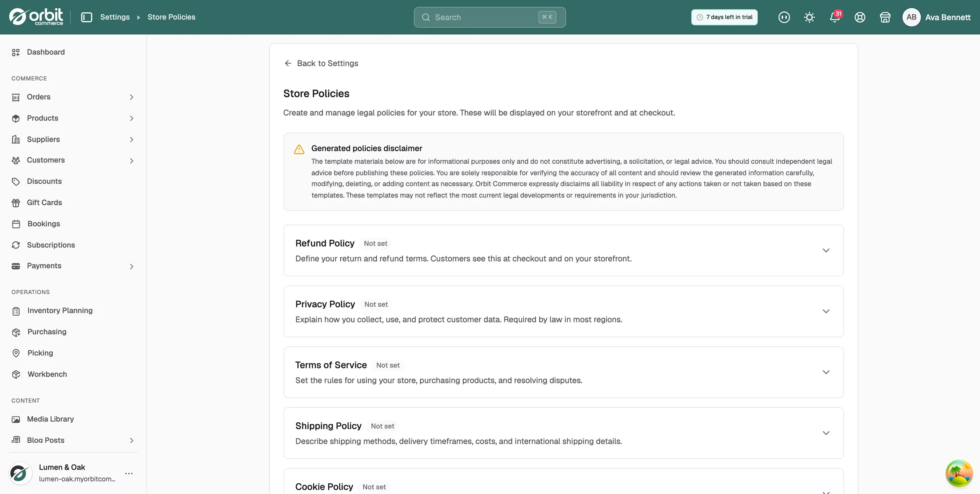Click the Ava Bennett account name
The width and height of the screenshot is (980, 494).
[948, 17]
